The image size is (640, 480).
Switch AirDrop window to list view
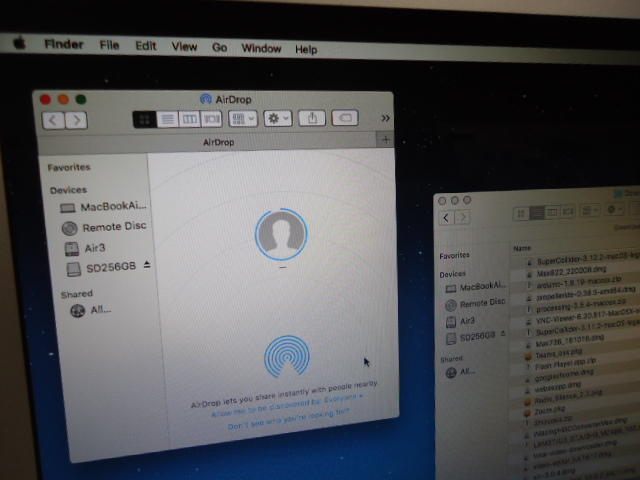click(x=167, y=119)
